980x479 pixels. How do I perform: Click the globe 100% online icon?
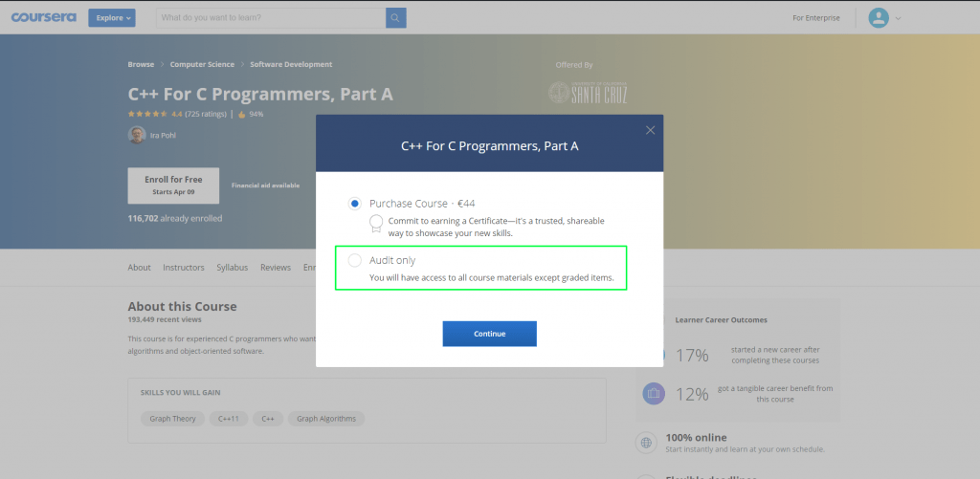(646, 443)
